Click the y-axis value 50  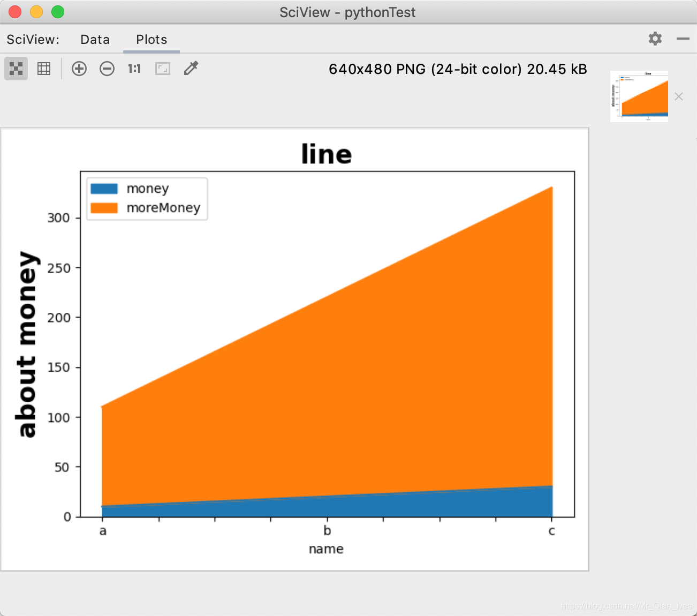pos(62,467)
